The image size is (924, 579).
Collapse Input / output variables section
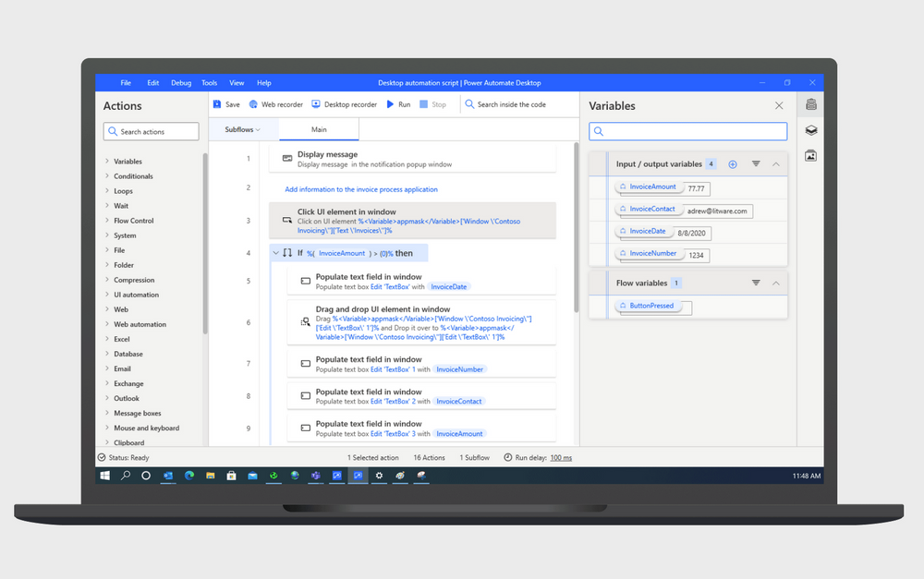tap(776, 164)
